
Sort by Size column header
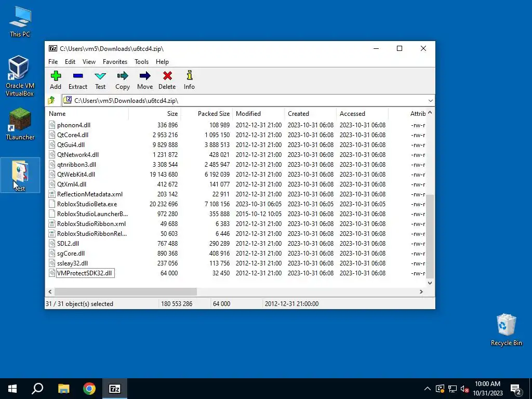[155, 114]
